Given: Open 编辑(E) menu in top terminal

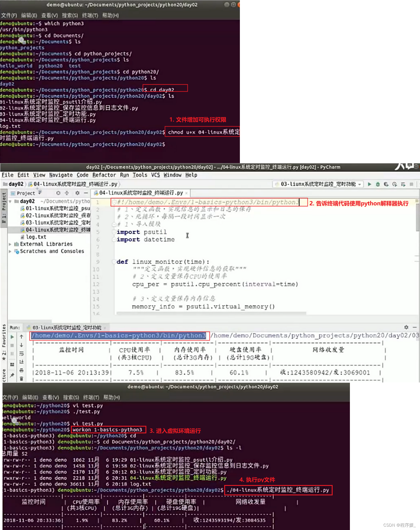Looking at the screenshot, I should (29, 15).
